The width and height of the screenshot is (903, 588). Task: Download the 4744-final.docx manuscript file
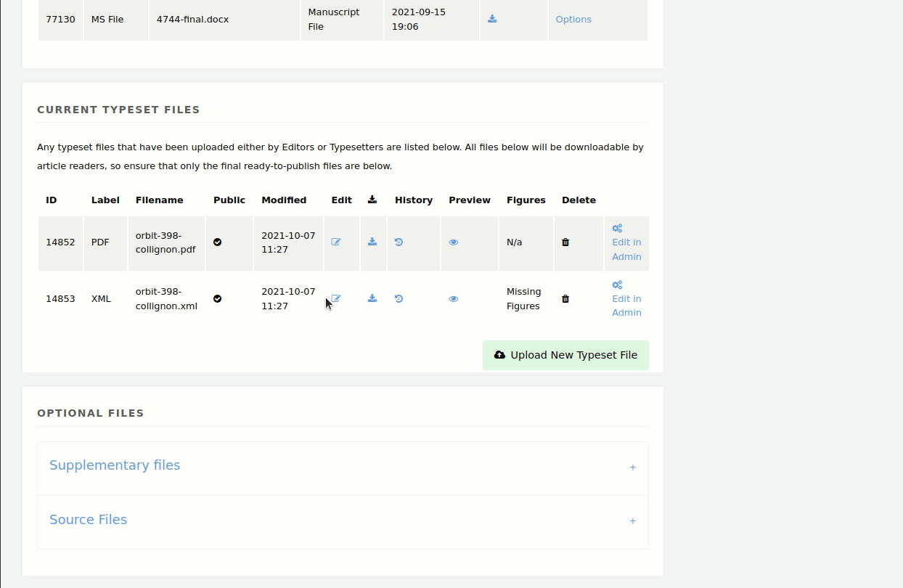[x=492, y=20]
